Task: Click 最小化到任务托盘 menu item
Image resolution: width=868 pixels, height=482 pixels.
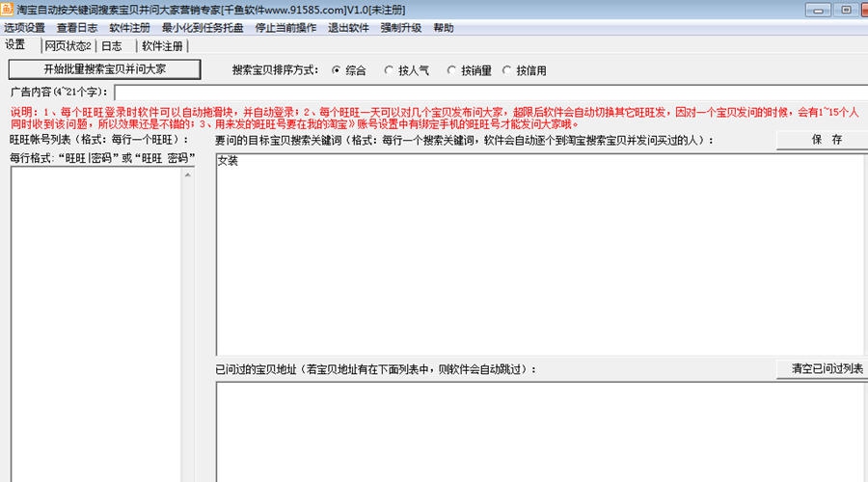Action: click(203, 28)
